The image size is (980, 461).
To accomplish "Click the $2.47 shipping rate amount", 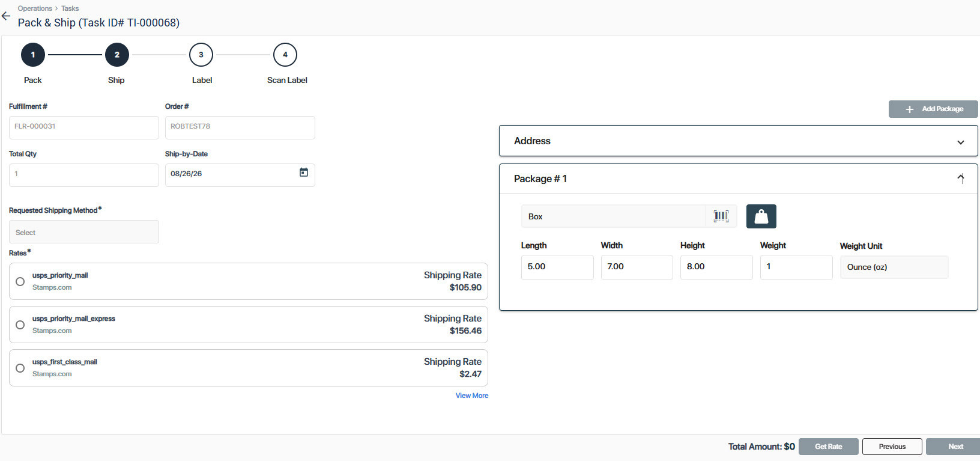I will (x=471, y=374).
